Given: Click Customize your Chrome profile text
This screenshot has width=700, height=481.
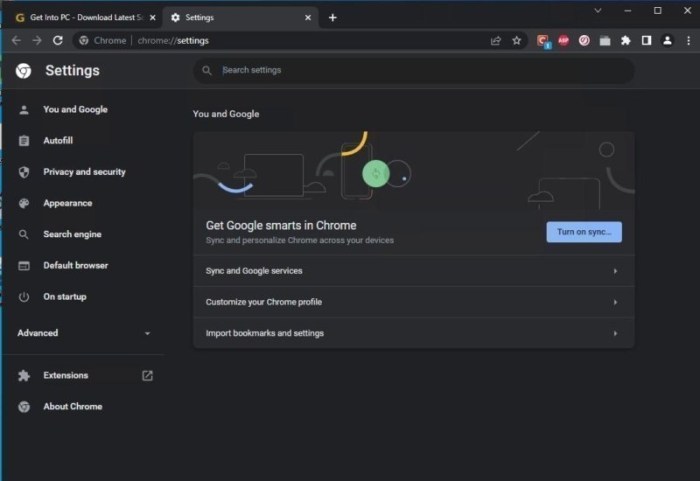Looking at the screenshot, I should tap(264, 302).
